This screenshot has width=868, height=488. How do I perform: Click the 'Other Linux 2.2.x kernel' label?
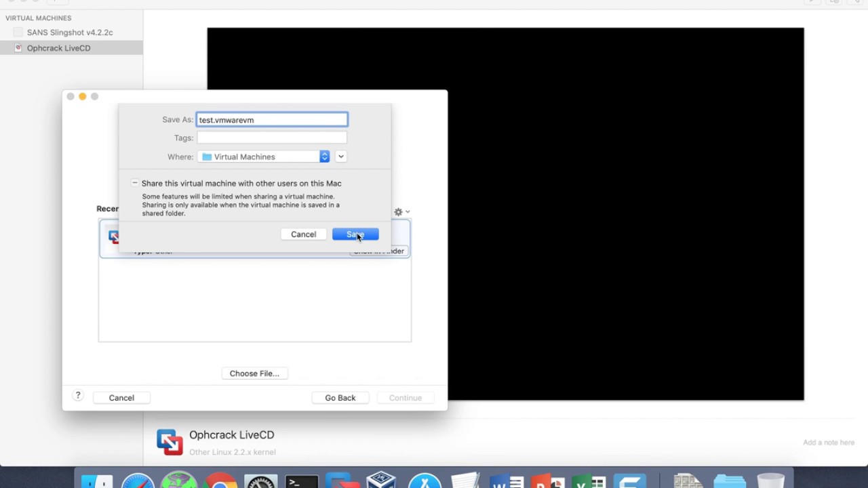coord(233,452)
